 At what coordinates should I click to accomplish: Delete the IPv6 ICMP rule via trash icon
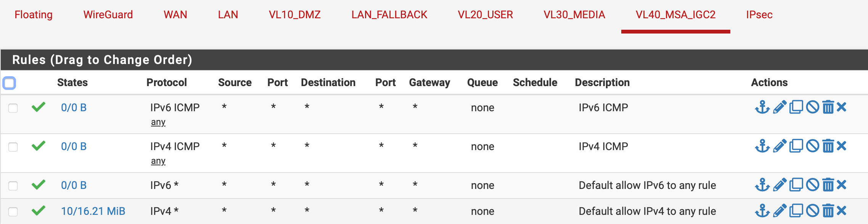(828, 107)
